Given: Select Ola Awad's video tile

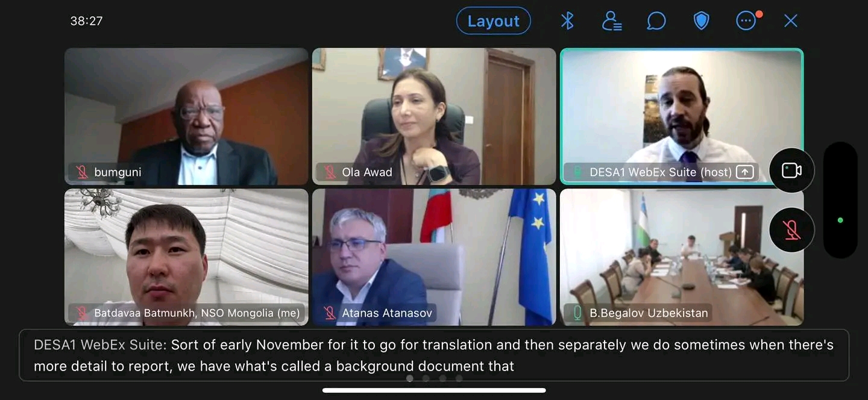Looking at the screenshot, I should [x=434, y=116].
